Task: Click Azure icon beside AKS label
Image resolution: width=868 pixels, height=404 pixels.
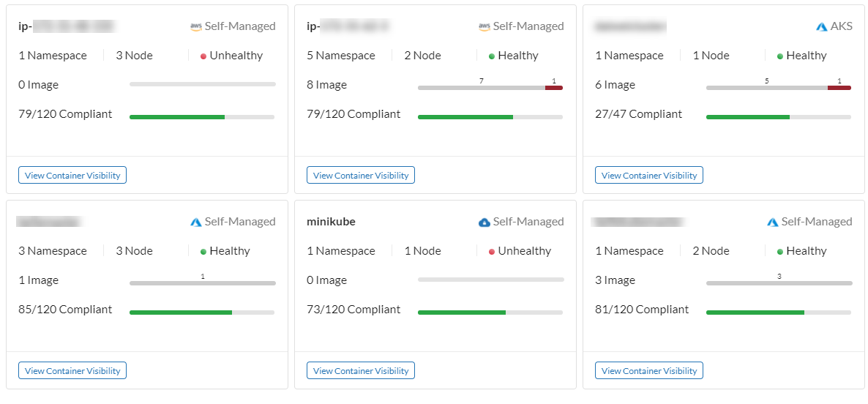Action: (x=821, y=26)
